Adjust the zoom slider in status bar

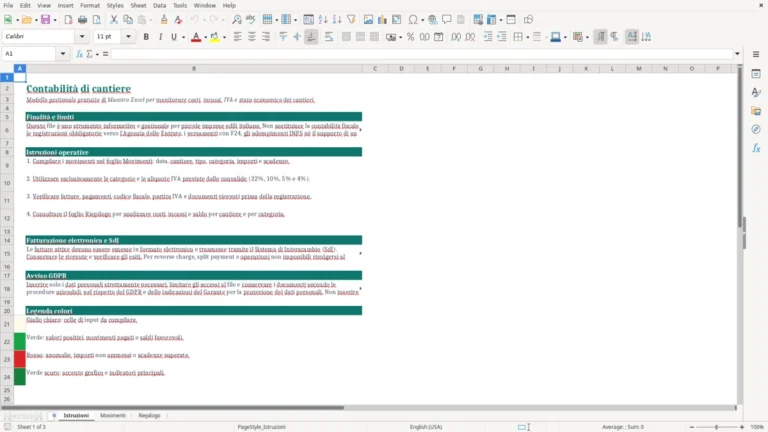point(717,427)
